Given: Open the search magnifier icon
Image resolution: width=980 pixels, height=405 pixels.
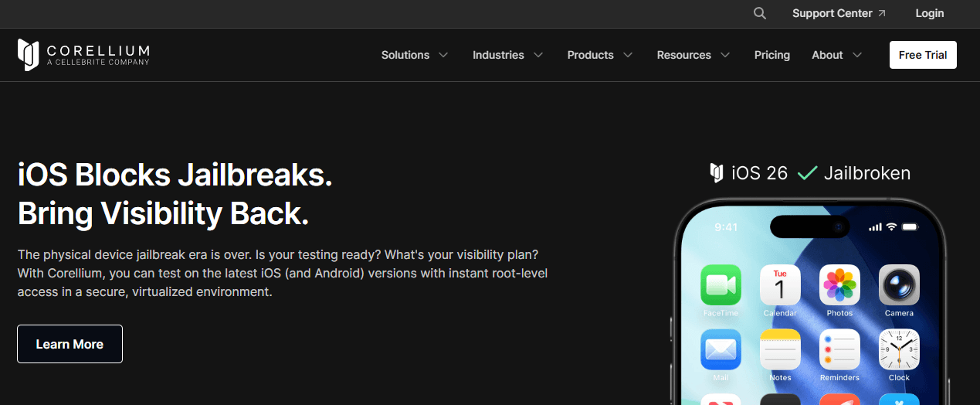Looking at the screenshot, I should coord(760,13).
